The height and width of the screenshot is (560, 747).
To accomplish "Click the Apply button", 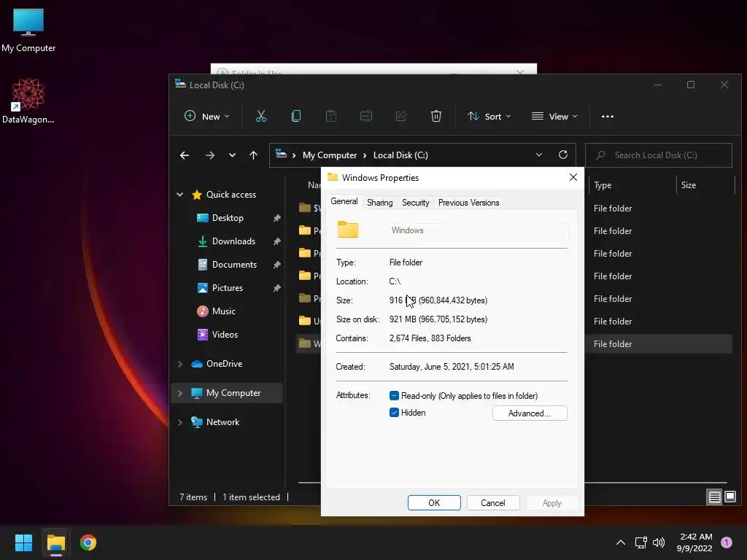I will [552, 503].
